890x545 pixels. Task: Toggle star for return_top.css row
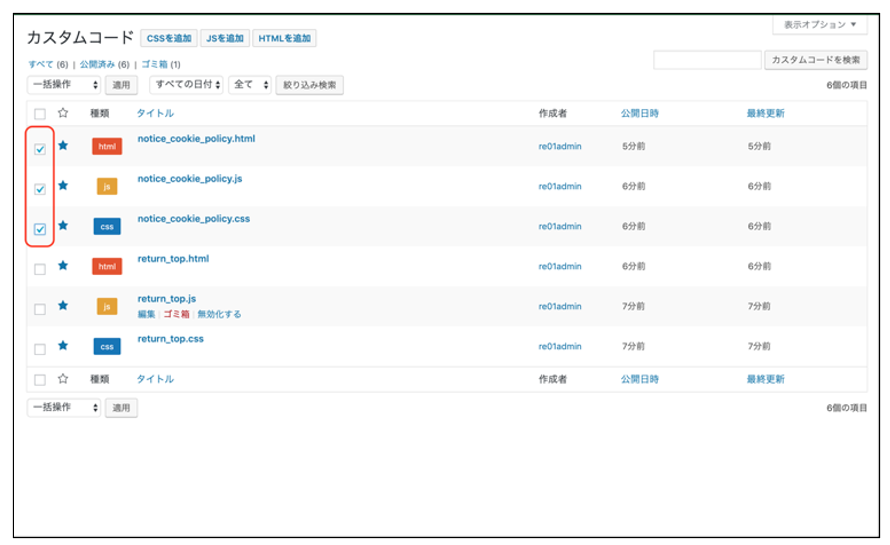pyautogui.click(x=63, y=345)
